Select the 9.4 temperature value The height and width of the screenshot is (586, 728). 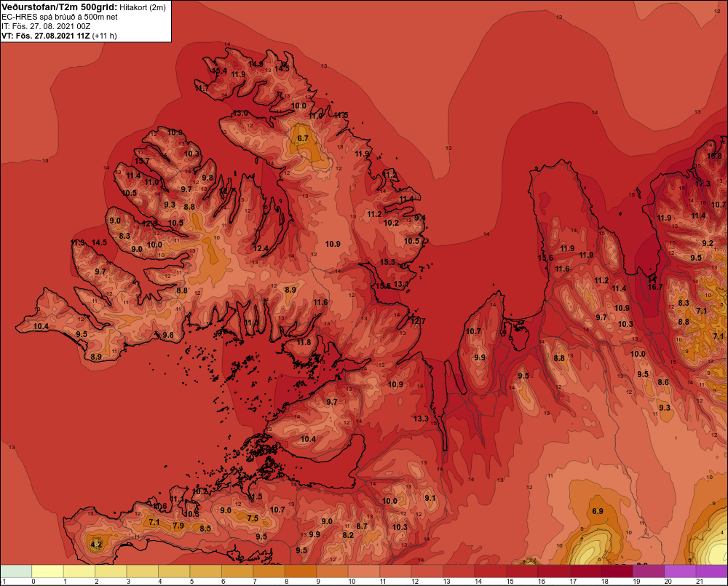point(420,218)
